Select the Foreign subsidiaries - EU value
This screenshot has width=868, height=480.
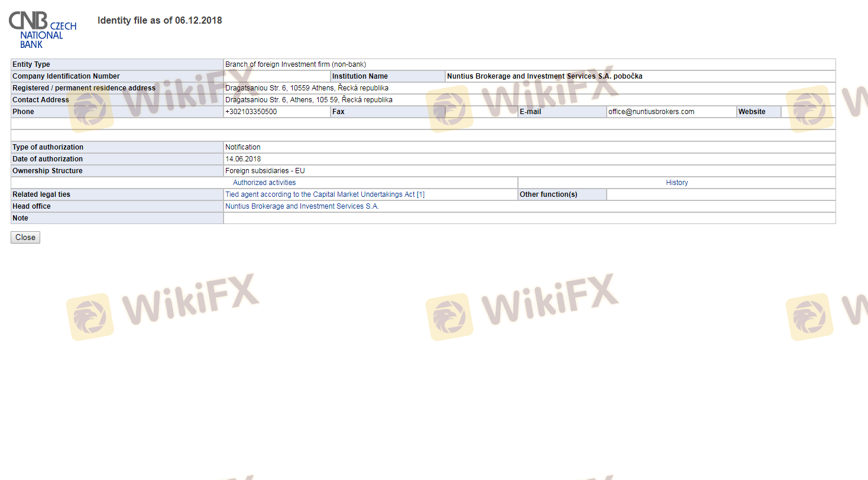265,171
